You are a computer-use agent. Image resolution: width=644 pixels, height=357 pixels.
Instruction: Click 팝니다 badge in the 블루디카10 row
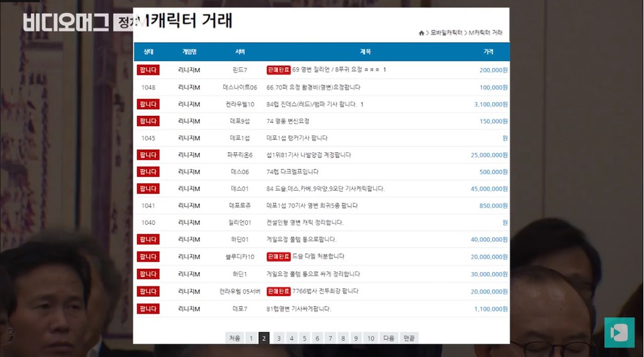tap(148, 256)
